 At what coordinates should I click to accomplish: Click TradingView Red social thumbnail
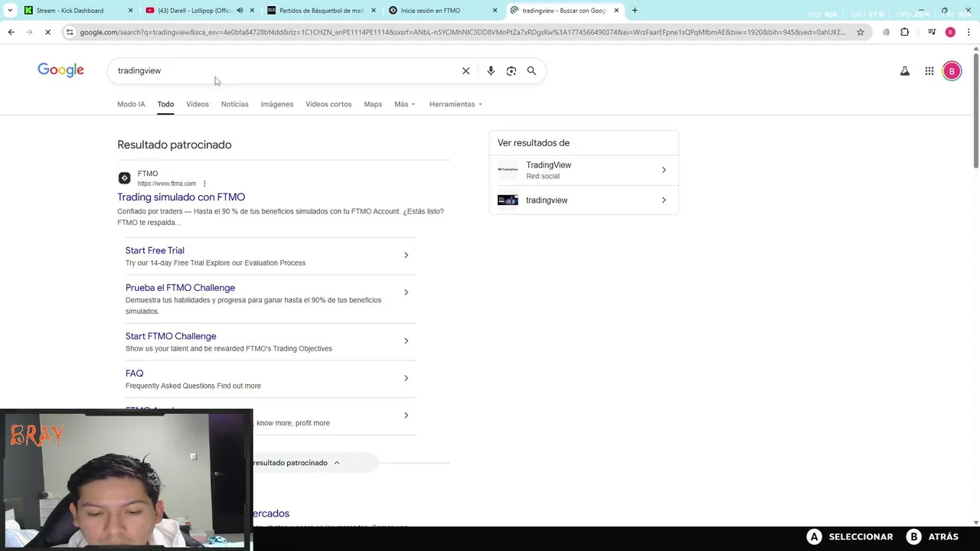pos(508,170)
